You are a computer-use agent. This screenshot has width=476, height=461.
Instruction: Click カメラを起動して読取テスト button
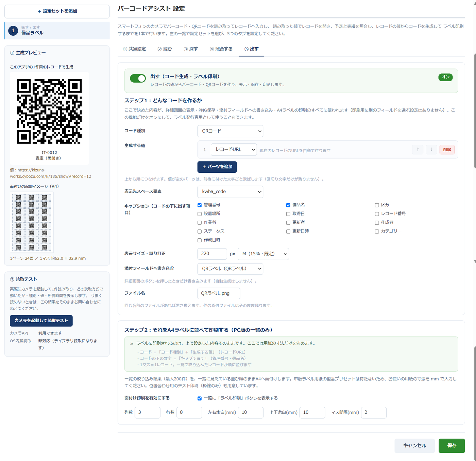41,321
